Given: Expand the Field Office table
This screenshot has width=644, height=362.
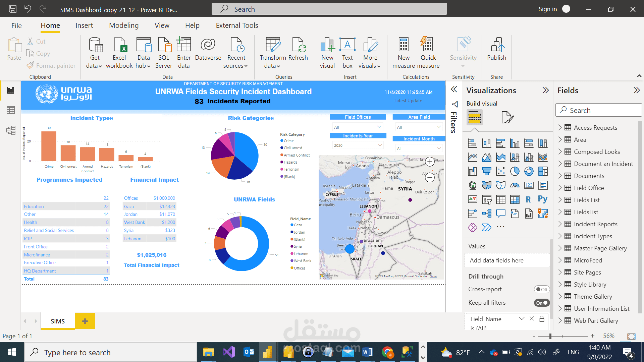Looking at the screenshot, I should tap(560, 188).
